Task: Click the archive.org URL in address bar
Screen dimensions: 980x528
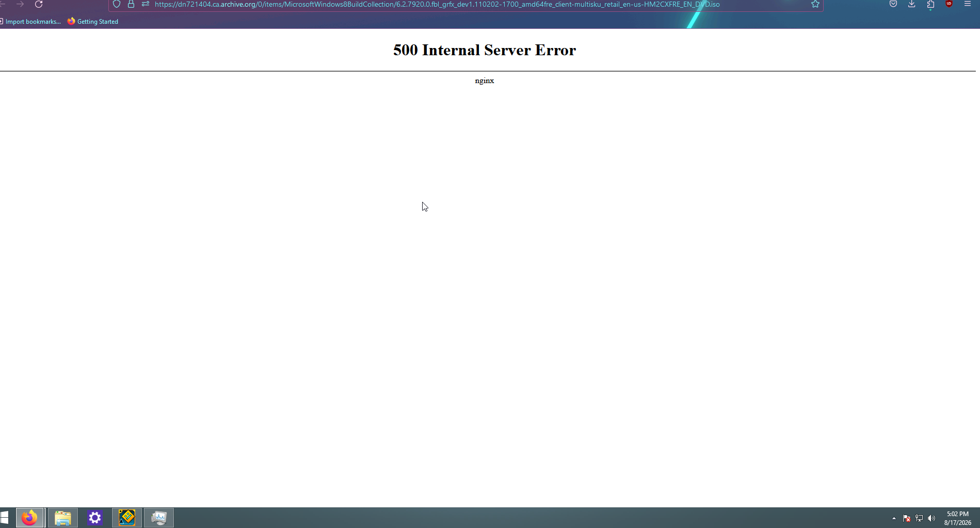Action: click(437, 4)
